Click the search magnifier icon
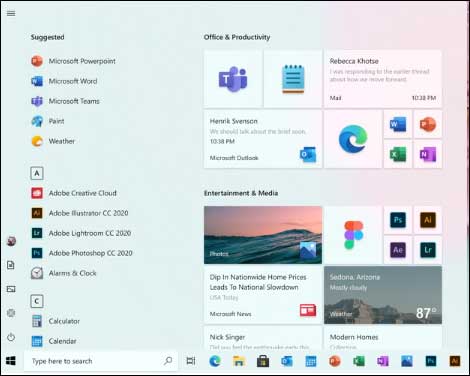The height and width of the screenshot is (376, 470). pos(168,361)
